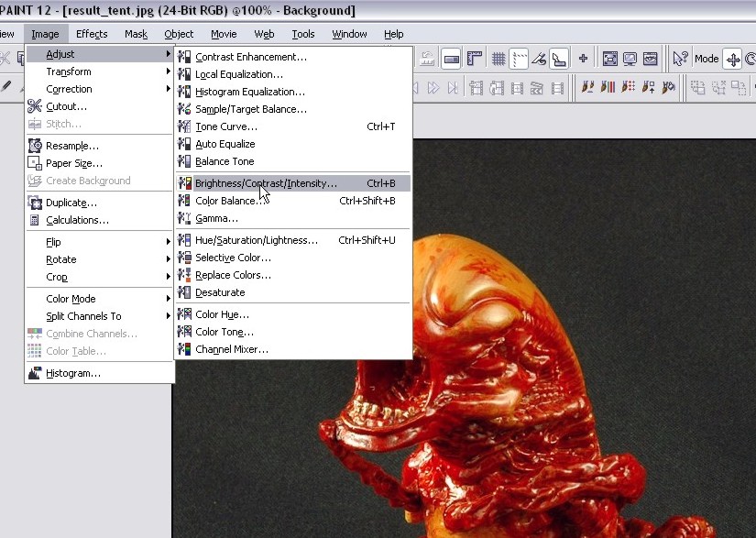The width and height of the screenshot is (756, 538).
Task: Click the plus icon in the toolbar
Action: 583,59
